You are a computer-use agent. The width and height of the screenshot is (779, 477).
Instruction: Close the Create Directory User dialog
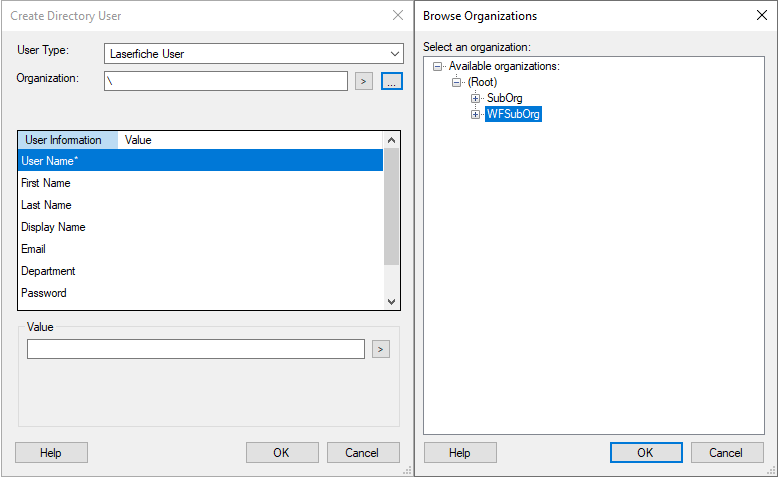pos(398,16)
